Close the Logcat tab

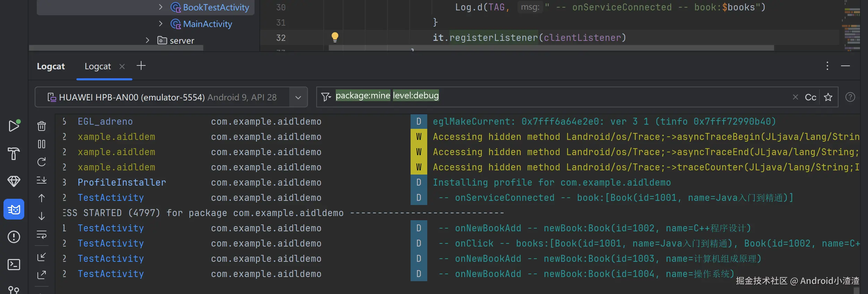122,66
